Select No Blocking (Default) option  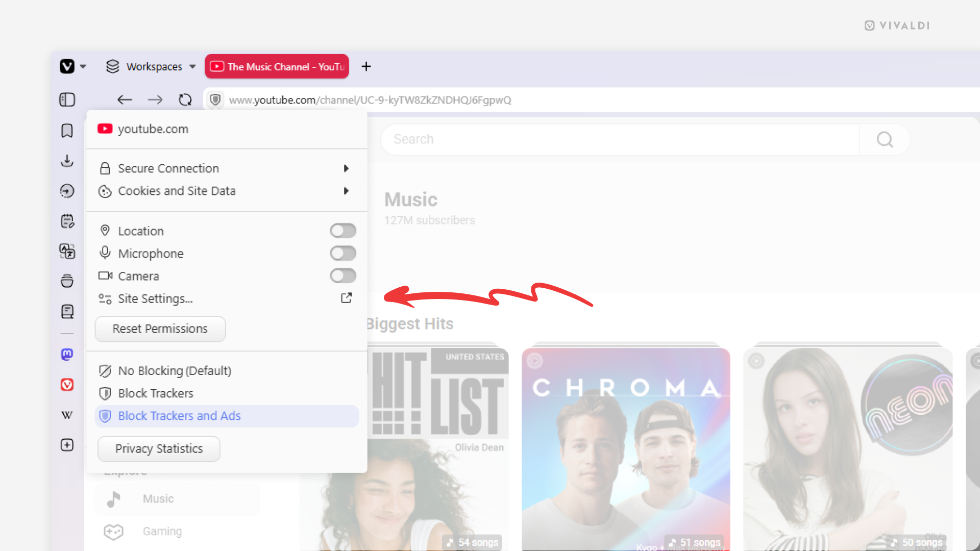coord(227,371)
